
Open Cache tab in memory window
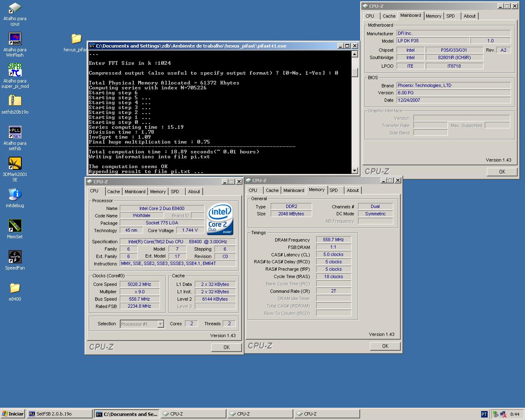point(272,190)
